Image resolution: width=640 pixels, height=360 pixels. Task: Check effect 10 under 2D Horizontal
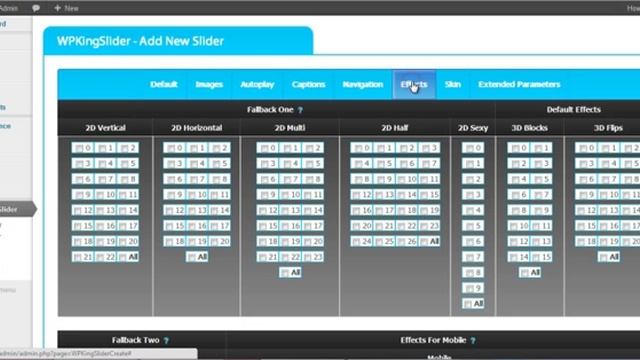(192, 195)
